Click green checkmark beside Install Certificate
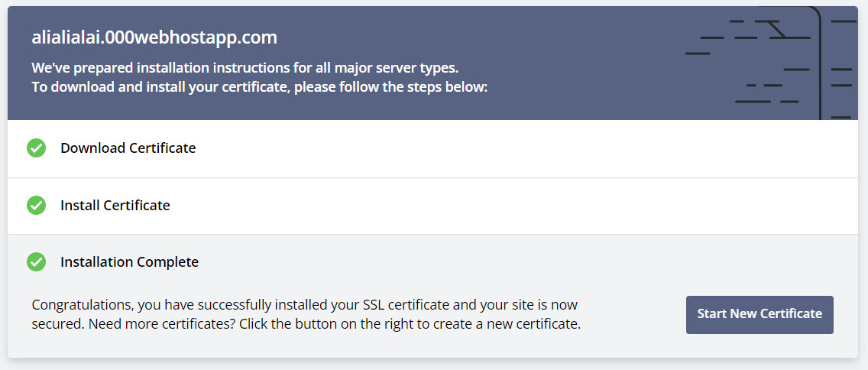 click(36, 206)
